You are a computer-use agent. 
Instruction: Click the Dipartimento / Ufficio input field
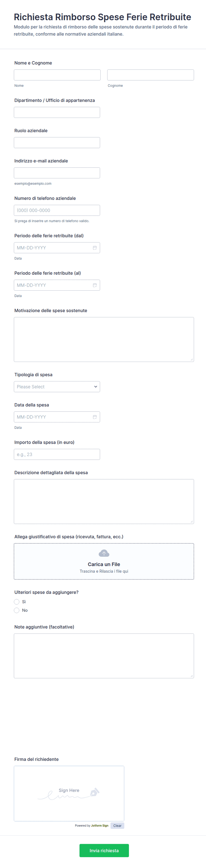(x=57, y=112)
